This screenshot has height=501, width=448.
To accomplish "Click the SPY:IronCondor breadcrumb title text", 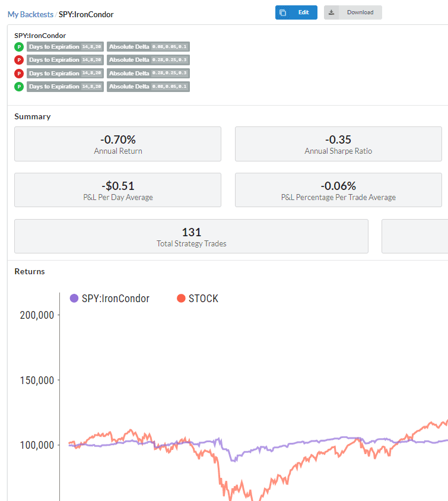I will point(86,14).
